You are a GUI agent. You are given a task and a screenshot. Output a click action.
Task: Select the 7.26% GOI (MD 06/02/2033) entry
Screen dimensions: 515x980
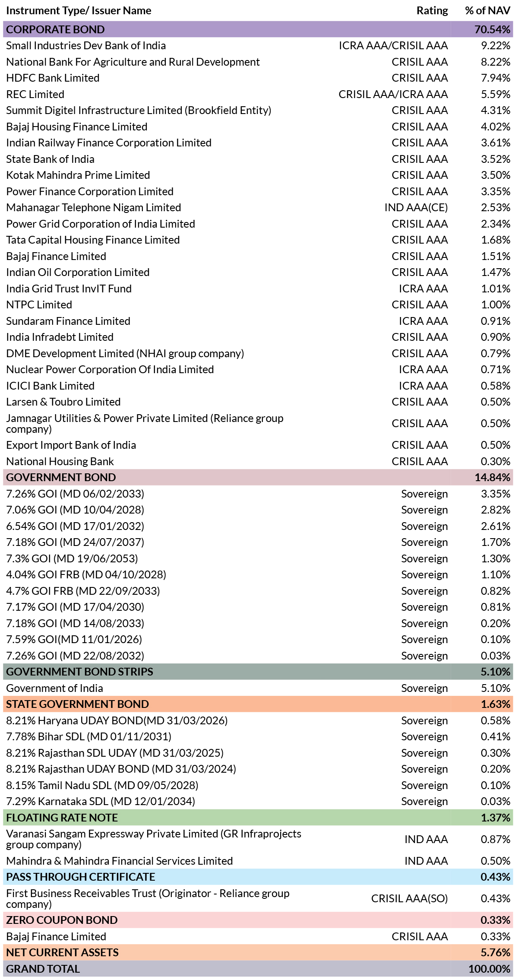click(x=75, y=494)
